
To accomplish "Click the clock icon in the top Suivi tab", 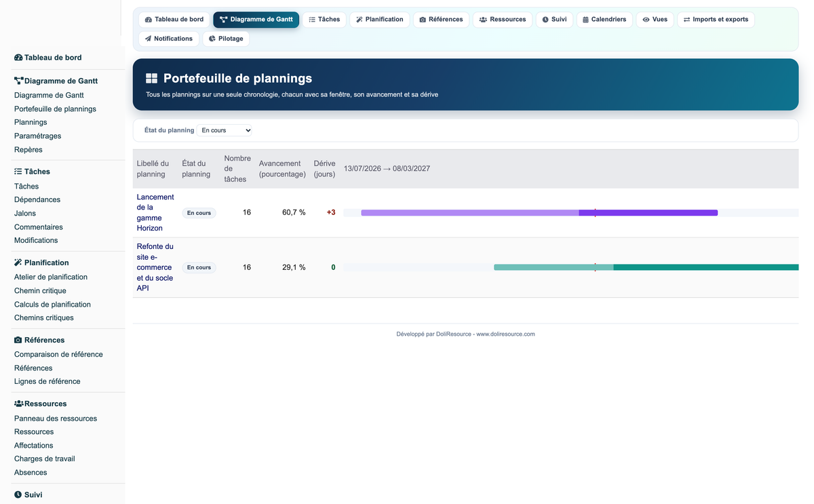I will point(545,20).
